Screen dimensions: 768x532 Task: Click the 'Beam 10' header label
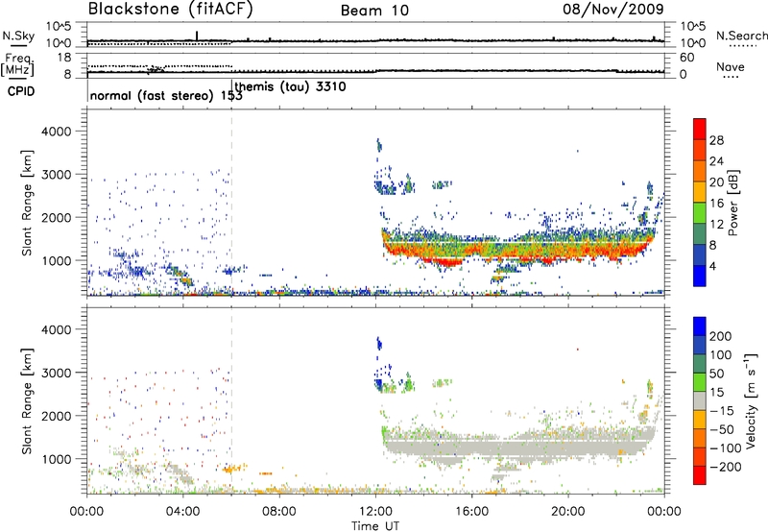point(374,11)
